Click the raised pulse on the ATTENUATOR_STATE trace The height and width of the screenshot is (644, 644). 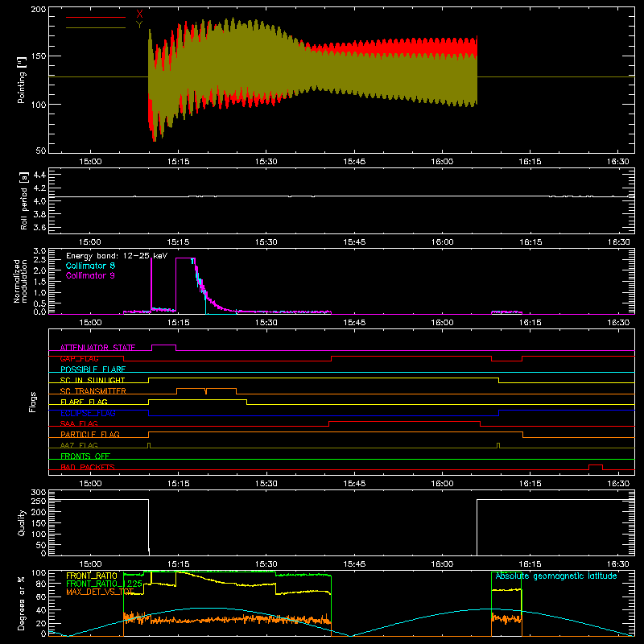pyautogui.click(x=164, y=345)
